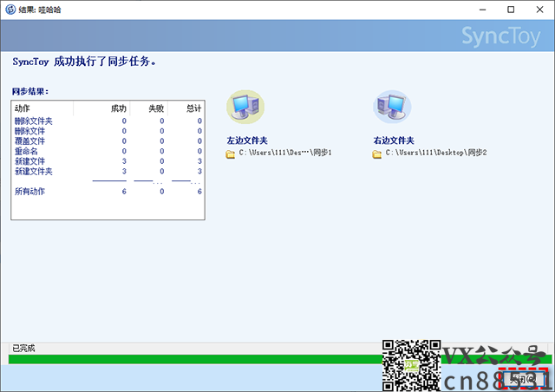The width and height of the screenshot is (555, 392).
Task: Select the 所有动作 total row
Action: coord(108,192)
